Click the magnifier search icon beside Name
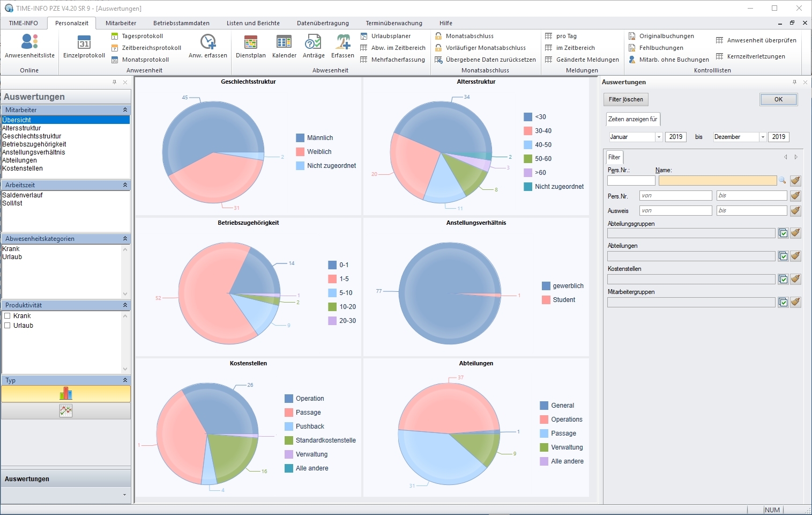This screenshot has height=515, width=812. click(x=783, y=180)
